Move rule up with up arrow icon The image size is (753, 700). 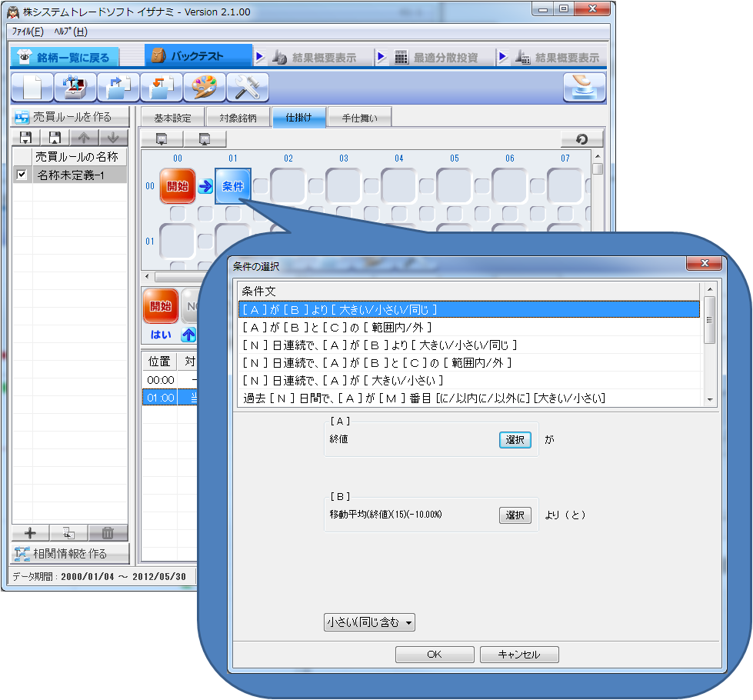tap(84, 138)
